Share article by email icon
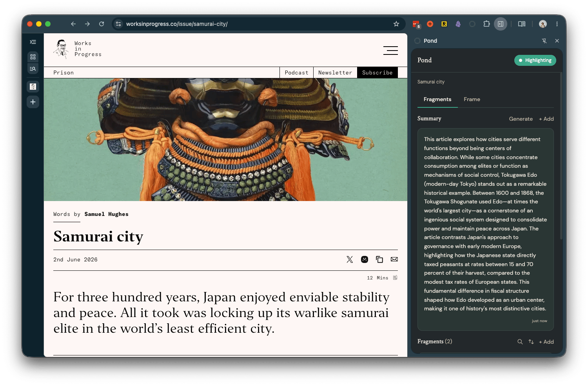The width and height of the screenshot is (588, 386). click(x=394, y=259)
